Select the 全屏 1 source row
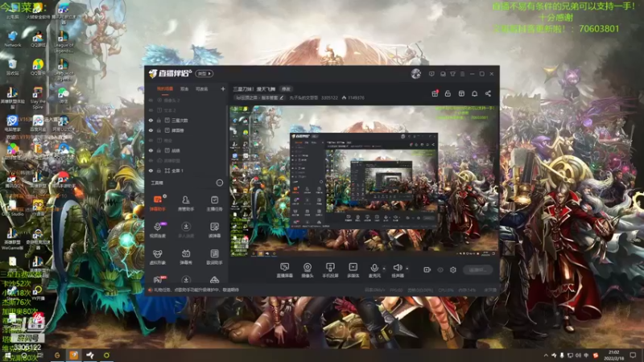The height and width of the screenshot is (362, 644). click(187, 171)
